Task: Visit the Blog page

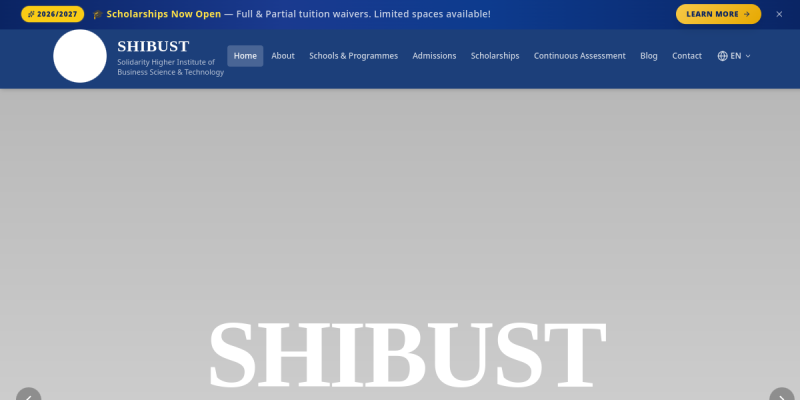Action: coord(648,56)
